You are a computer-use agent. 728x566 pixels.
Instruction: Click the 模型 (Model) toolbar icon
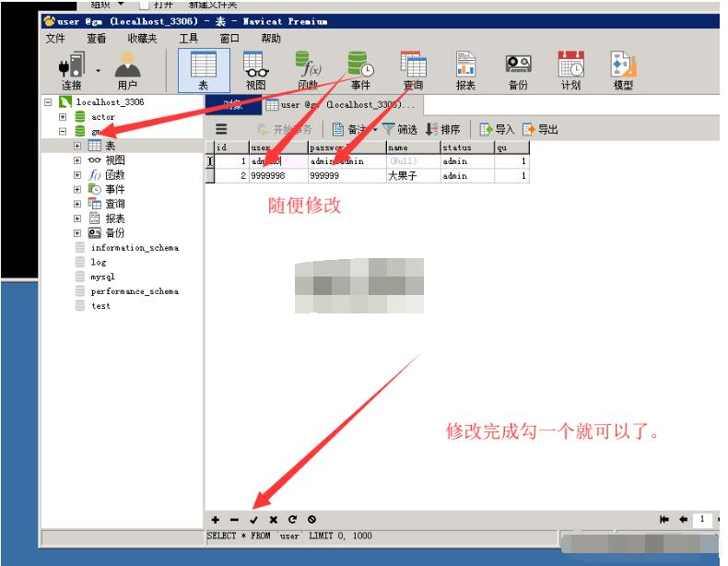click(x=624, y=68)
